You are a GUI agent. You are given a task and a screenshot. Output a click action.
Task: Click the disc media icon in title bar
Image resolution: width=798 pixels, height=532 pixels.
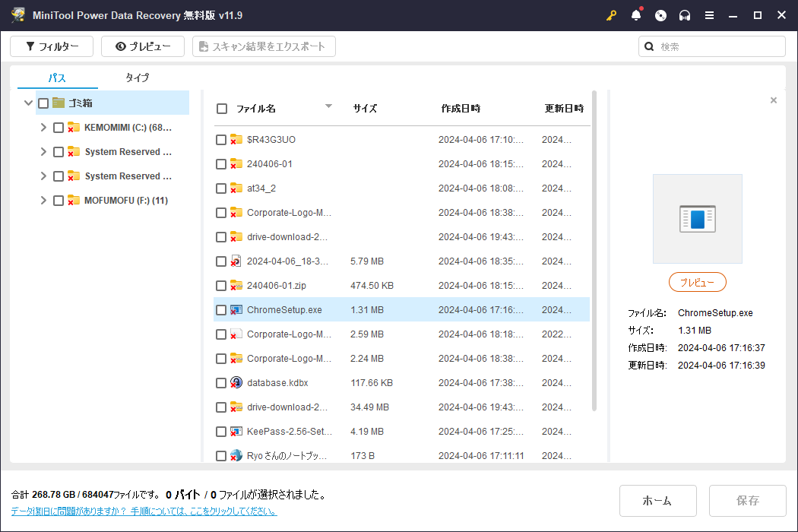660,15
